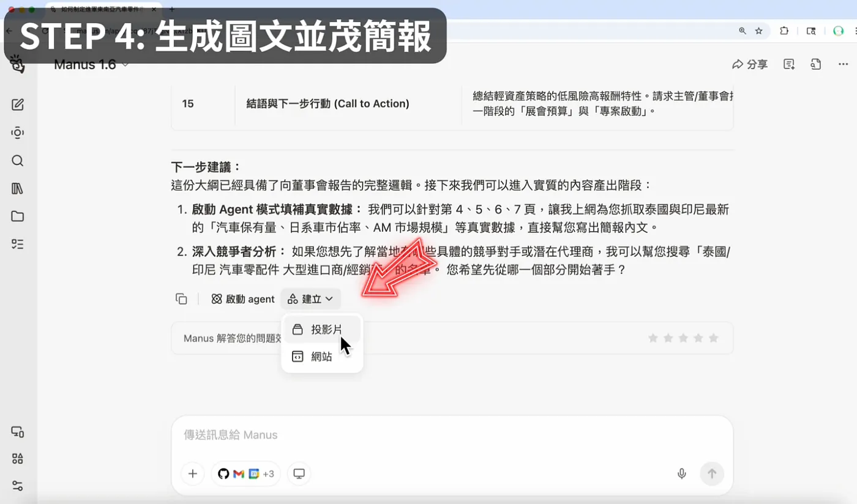Click the Manus 解答您的問題 feedback text

232,338
